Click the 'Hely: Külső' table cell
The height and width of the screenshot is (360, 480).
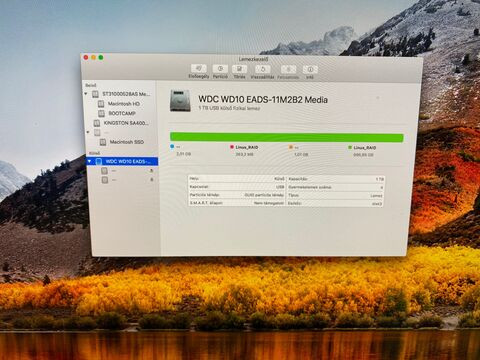(237, 179)
